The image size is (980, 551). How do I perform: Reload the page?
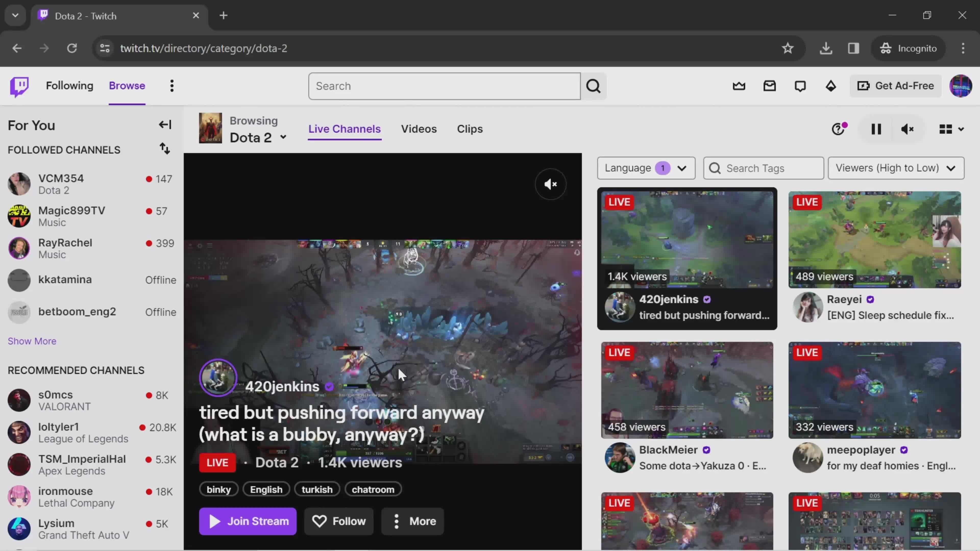coord(72,48)
